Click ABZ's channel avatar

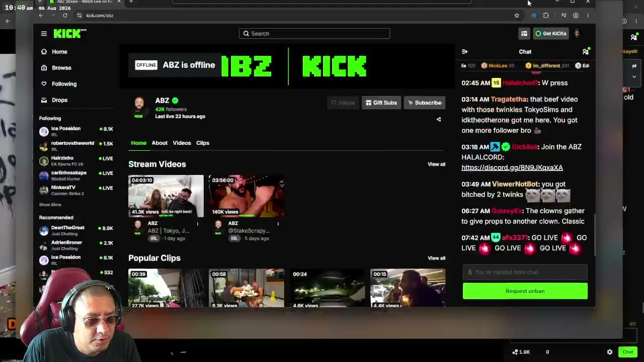point(139,107)
